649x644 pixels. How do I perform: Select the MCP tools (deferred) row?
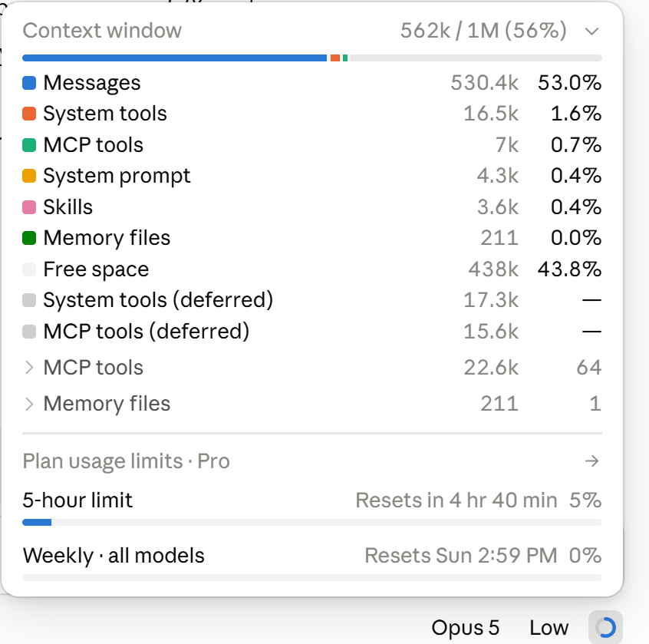tap(312, 332)
